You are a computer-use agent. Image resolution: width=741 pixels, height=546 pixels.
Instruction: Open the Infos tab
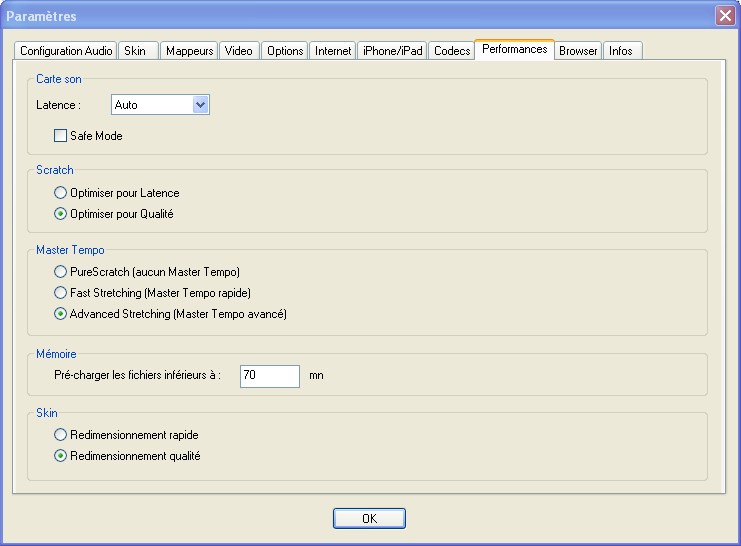pos(622,51)
